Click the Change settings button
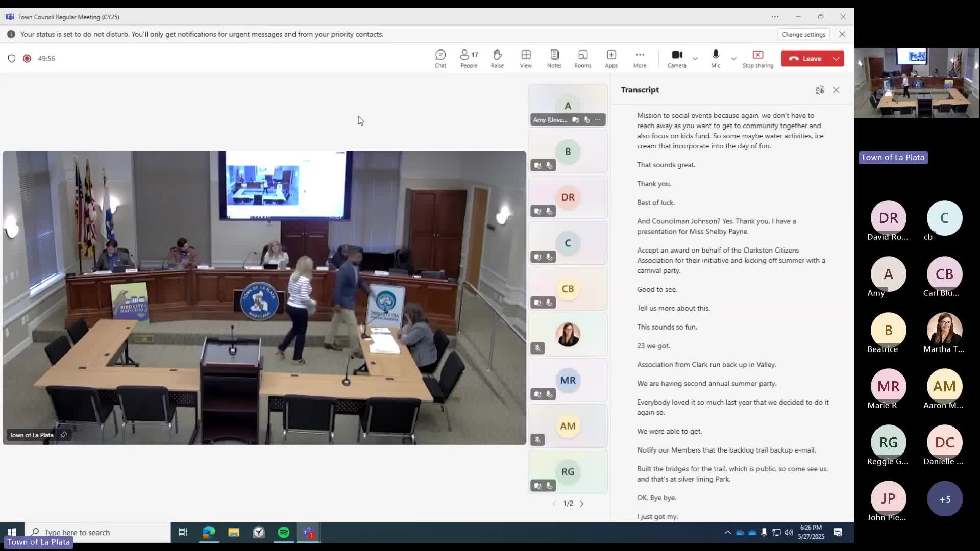Screen dimensions: 980x551 click(803, 34)
